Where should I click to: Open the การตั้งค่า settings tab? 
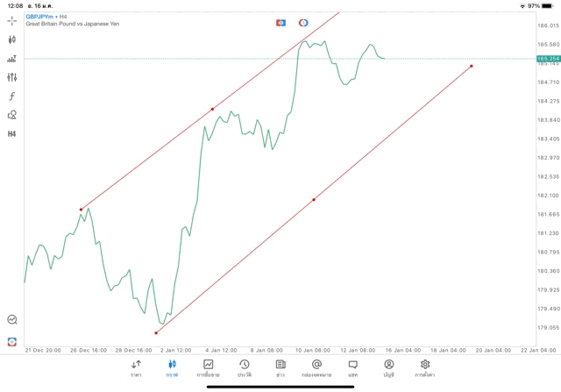(x=425, y=367)
